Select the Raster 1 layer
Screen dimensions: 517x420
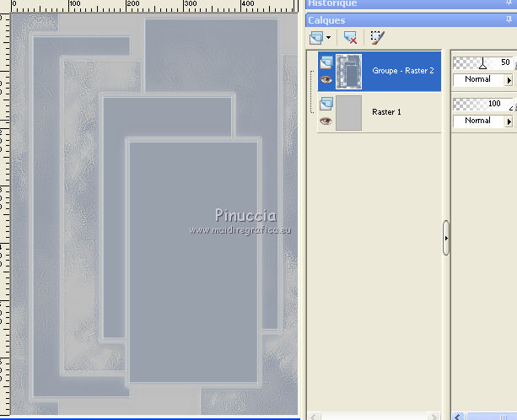pyautogui.click(x=380, y=112)
